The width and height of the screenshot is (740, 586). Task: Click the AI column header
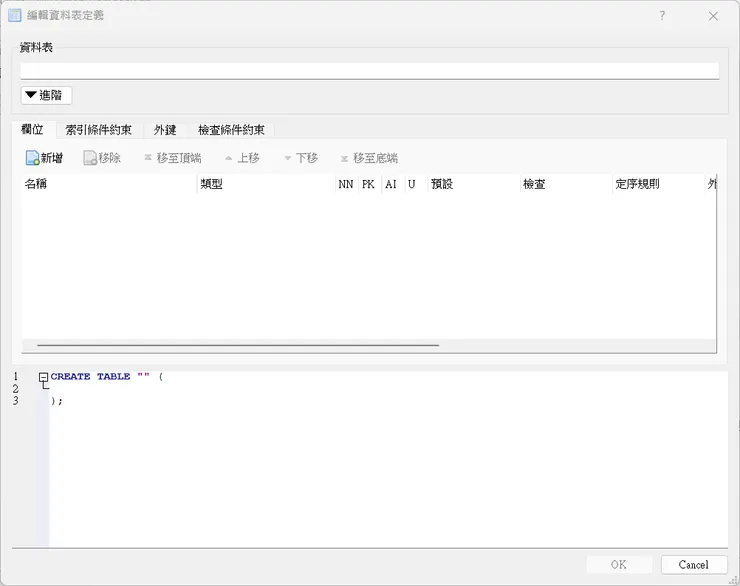click(x=392, y=184)
